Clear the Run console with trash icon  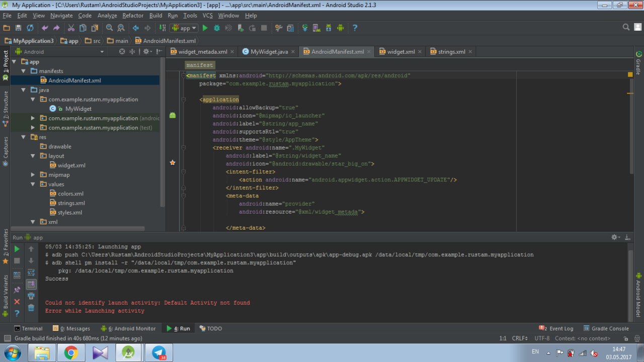pyautogui.click(x=31, y=308)
